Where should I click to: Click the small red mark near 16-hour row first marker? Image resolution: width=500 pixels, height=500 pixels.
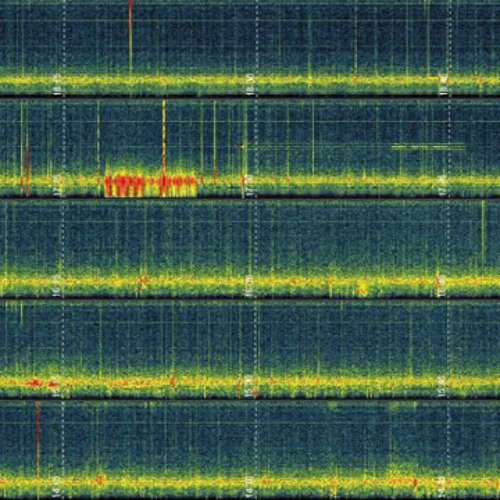pos(143,282)
